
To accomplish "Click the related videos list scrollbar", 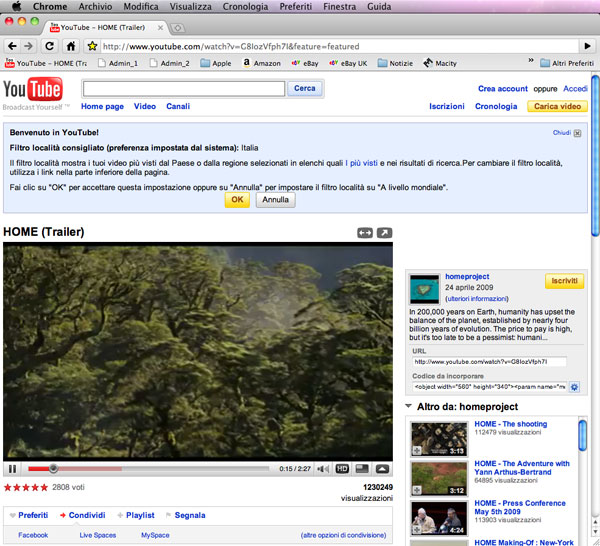I will 582,435.
